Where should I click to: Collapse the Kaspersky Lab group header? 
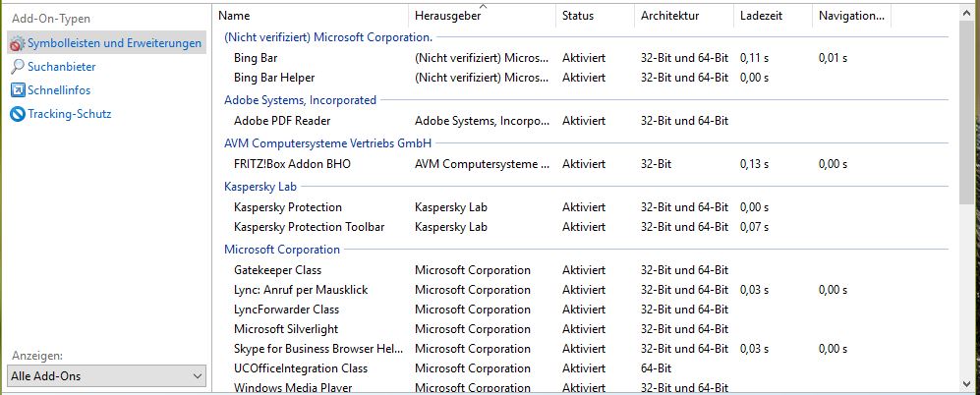(x=260, y=186)
